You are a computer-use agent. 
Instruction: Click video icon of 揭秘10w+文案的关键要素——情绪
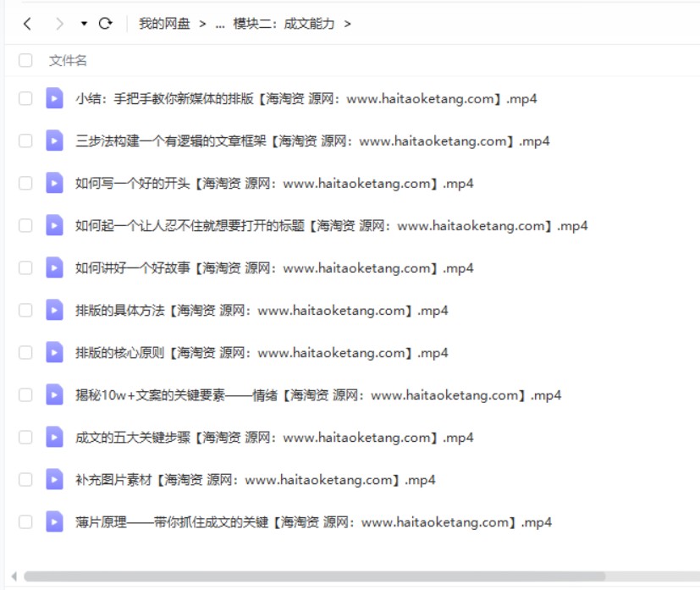54,395
